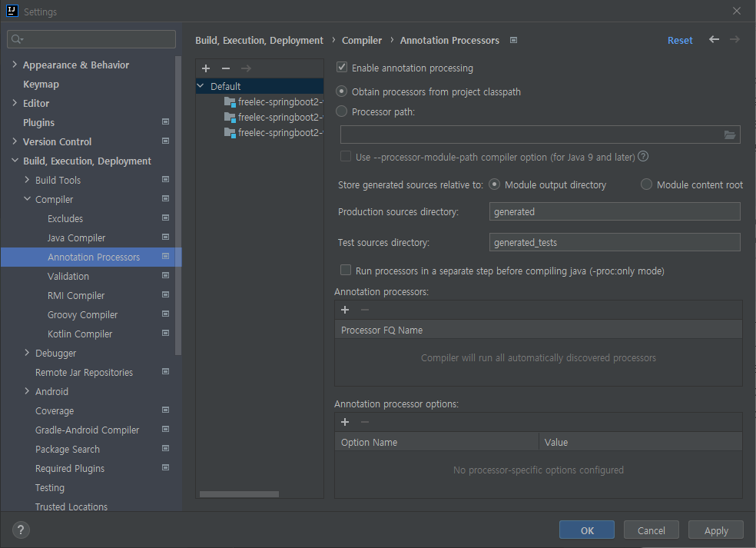Go back to previous settings page

714,39
